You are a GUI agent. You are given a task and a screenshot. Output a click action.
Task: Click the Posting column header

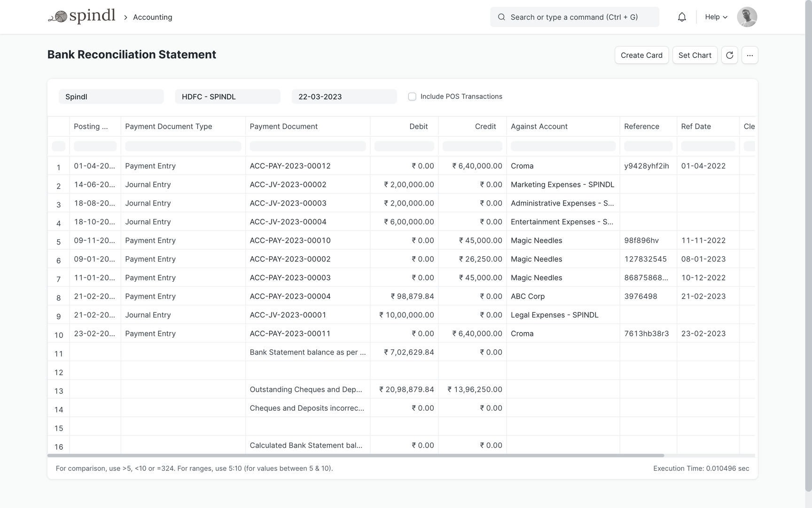95,127
